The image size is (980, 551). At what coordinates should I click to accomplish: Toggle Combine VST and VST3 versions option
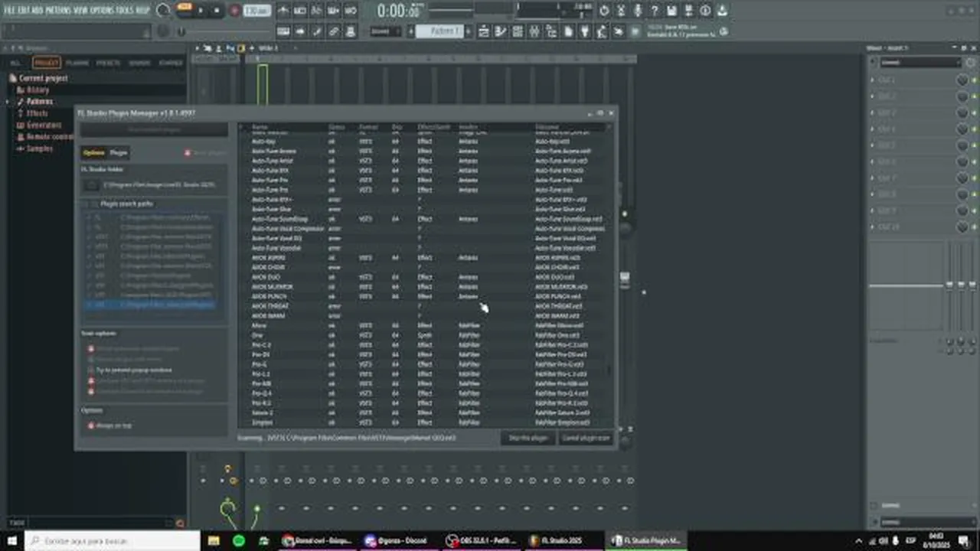click(x=91, y=380)
